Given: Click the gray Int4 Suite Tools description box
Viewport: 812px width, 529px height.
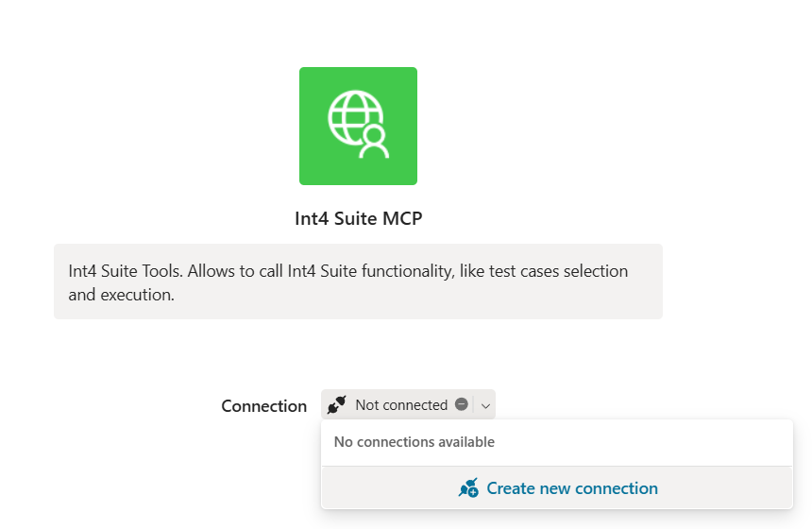Looking at the screenshot, I should click(358, 282).
